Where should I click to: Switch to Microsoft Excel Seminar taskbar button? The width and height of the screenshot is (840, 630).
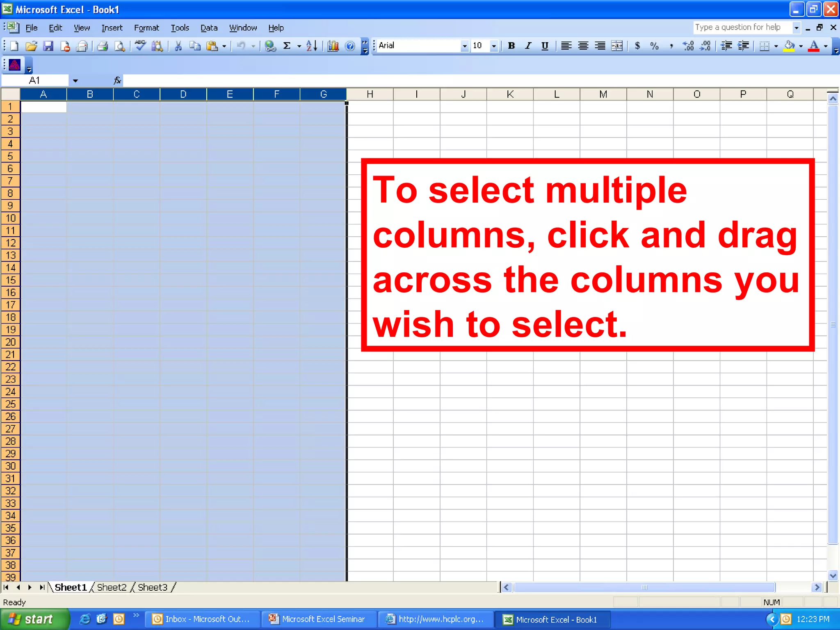(x=320, y=619)
